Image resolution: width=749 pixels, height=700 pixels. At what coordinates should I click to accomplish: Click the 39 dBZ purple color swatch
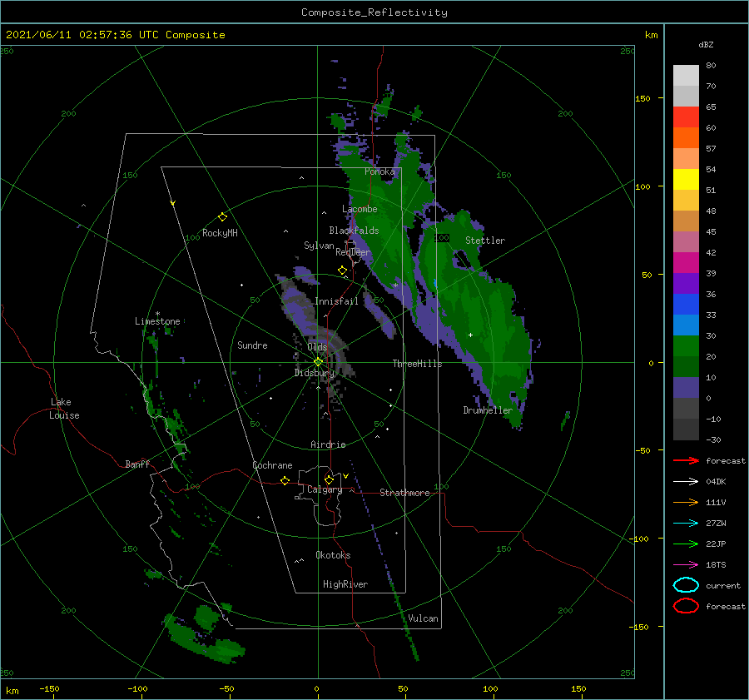pyautogui.click(x=686, y=283)
